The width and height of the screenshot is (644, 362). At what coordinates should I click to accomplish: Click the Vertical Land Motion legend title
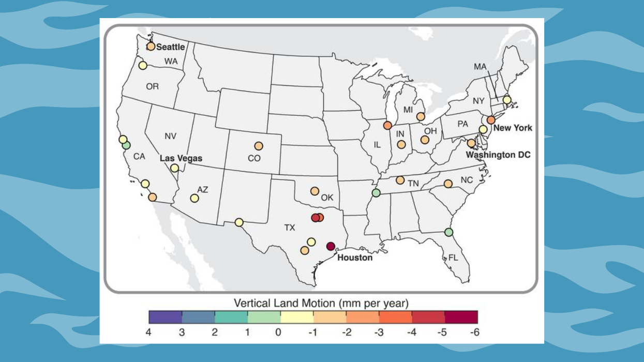(321, 300)
